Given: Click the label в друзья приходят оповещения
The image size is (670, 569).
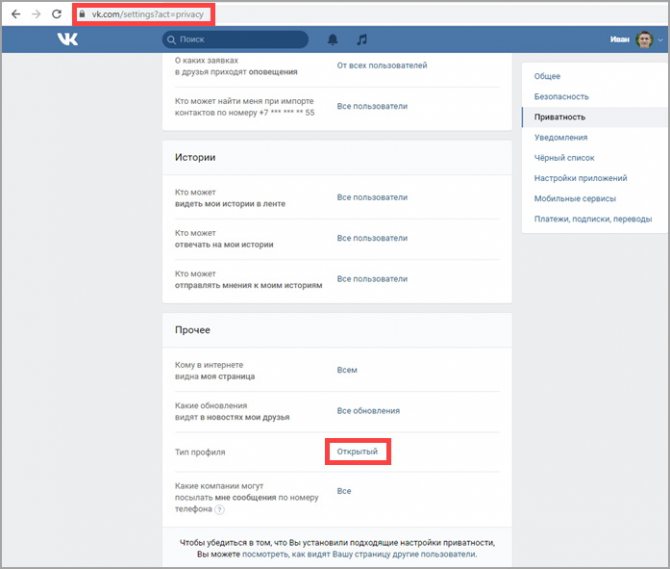Looking at the screenshot, I should [x=236, y=72].
